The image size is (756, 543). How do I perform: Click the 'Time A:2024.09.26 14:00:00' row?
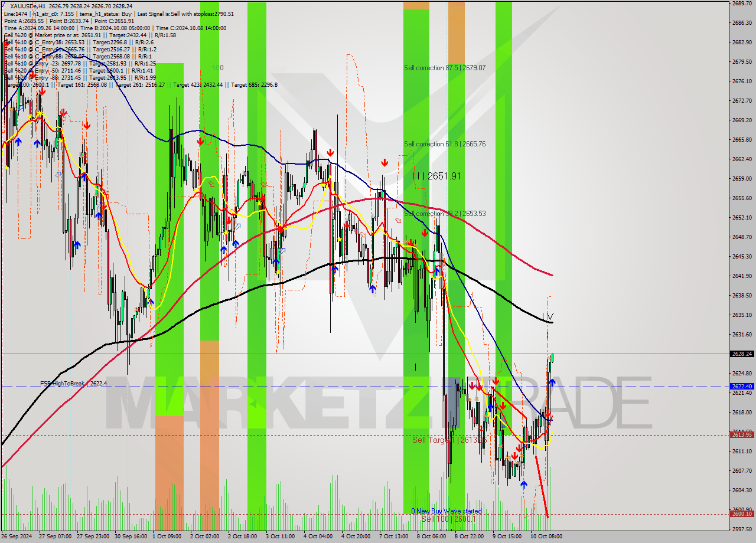pos(115,28)
